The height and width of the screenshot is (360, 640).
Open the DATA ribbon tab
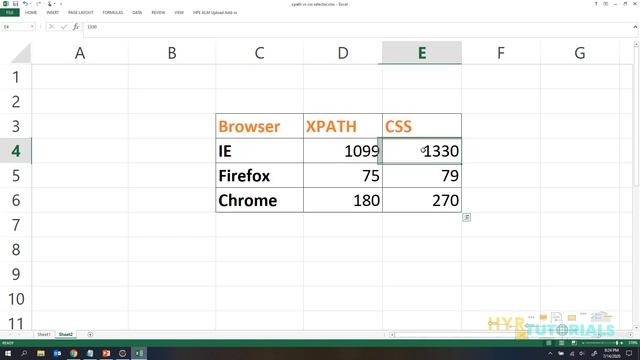point(137,13)
